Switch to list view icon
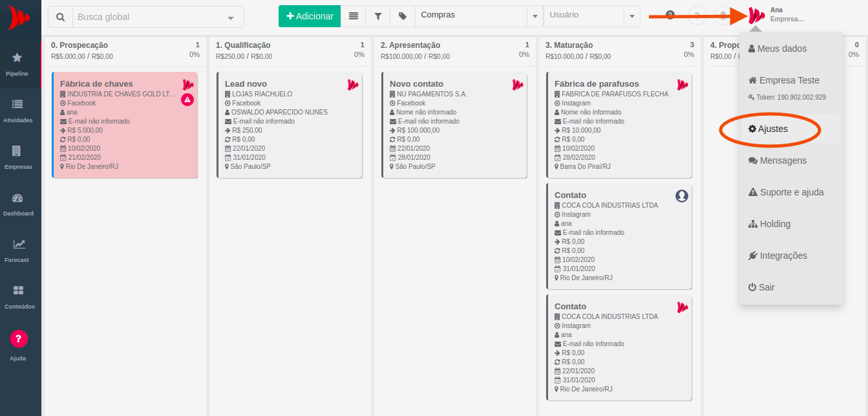Viewport: 868px width, 416px height. (x=353, y=16)
